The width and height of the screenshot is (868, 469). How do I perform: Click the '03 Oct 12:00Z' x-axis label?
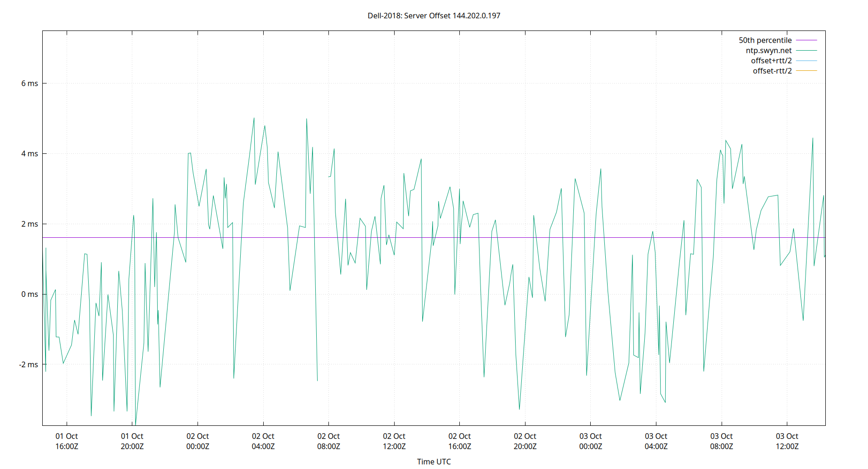787,441
